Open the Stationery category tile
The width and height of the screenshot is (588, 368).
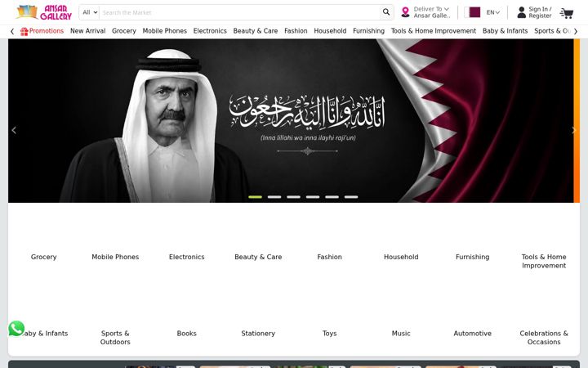click(x=258, y=333)
